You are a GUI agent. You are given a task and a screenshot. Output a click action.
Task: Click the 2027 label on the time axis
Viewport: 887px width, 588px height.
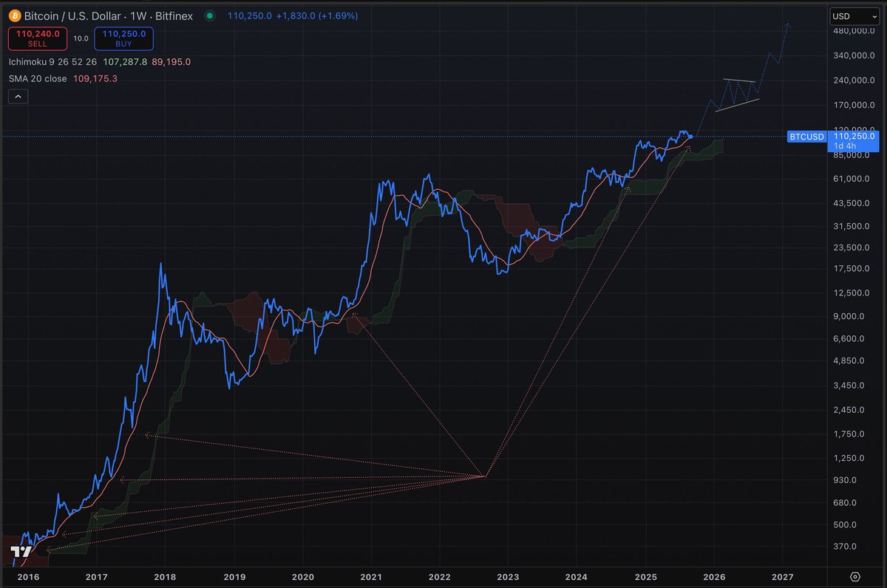point(782,576)
